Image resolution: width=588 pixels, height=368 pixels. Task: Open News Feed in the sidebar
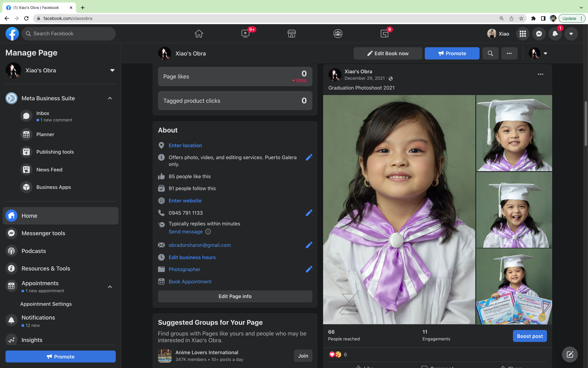coord(67,170)
